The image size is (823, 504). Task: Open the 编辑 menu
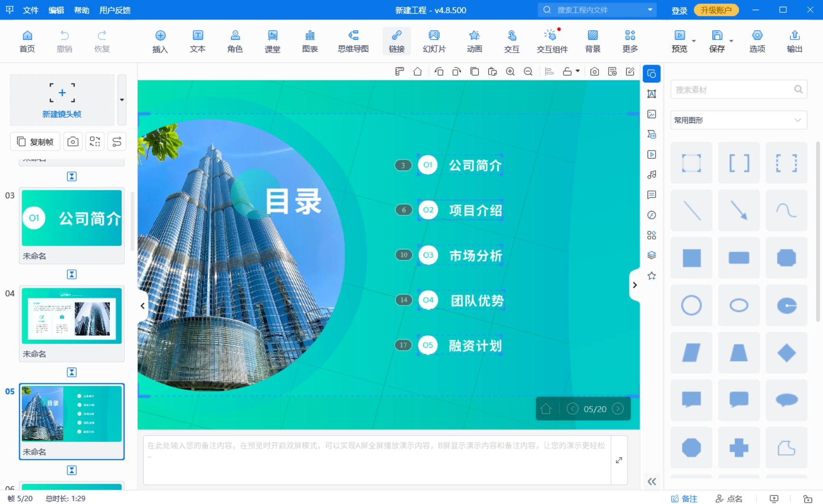[56, 10]
